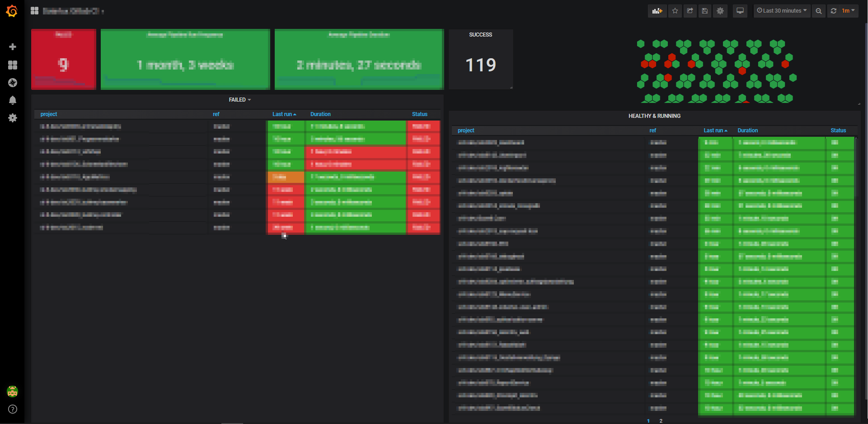Mark this dashboard as a favorite
This screenshot has height=424, width=868.
675,11
